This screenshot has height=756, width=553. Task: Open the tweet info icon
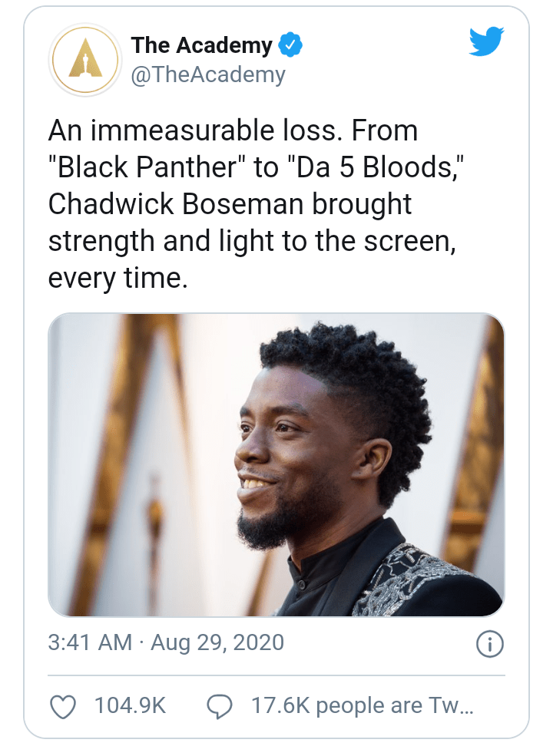pyautogui.click(x=490, y=645)
